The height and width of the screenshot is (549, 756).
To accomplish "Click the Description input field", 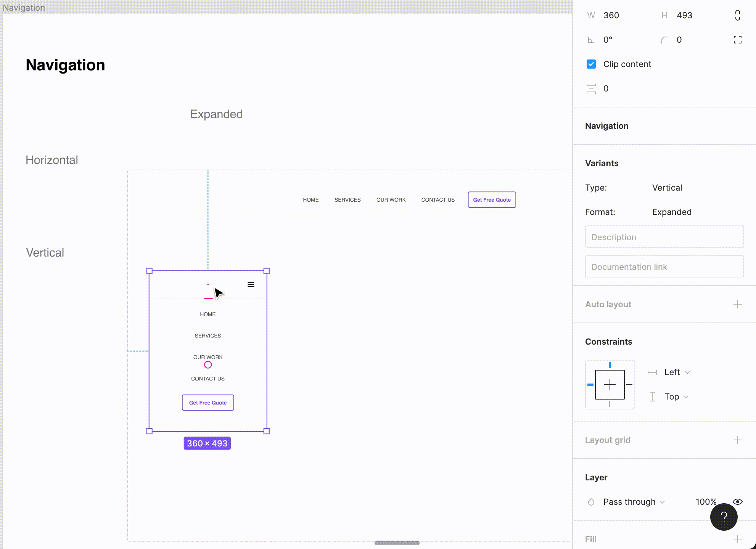I will click(x=664, y=237).
